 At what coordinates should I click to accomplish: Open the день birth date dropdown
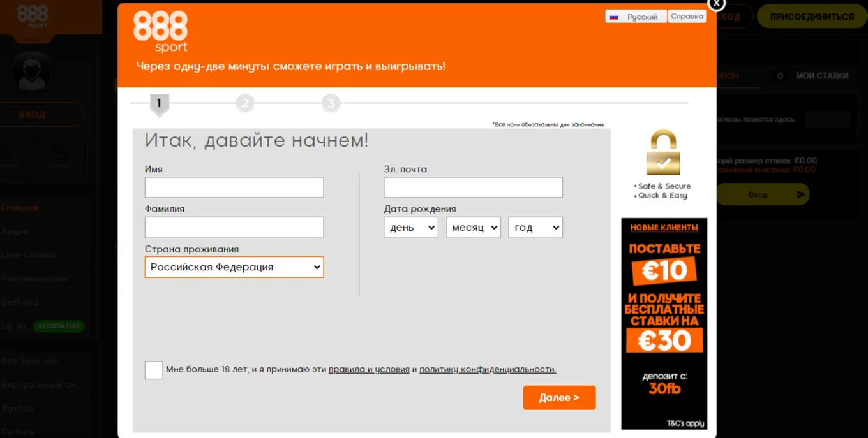tap(411, 228)
